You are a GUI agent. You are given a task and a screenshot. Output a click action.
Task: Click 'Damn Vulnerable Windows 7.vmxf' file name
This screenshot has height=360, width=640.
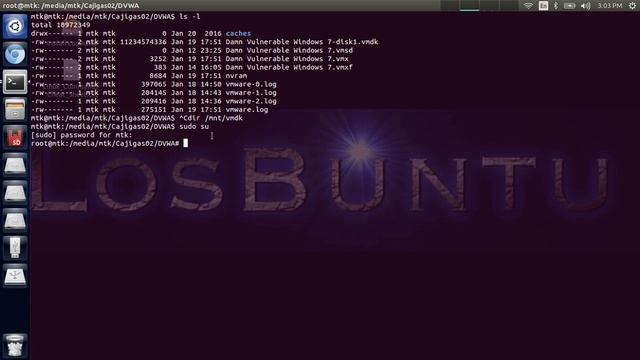point(289,67)
